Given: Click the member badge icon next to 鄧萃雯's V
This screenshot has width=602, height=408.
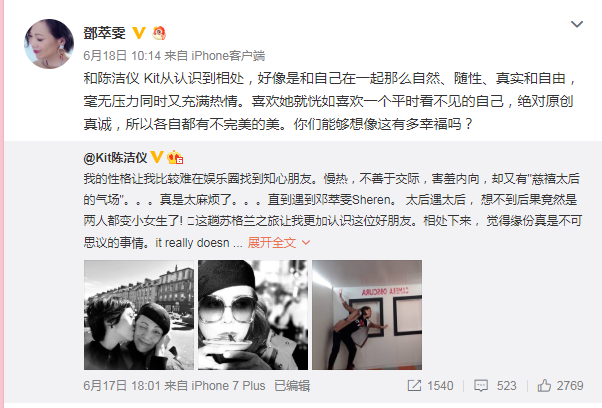Looking at the screenshot, I should click(x=159, y=33).
